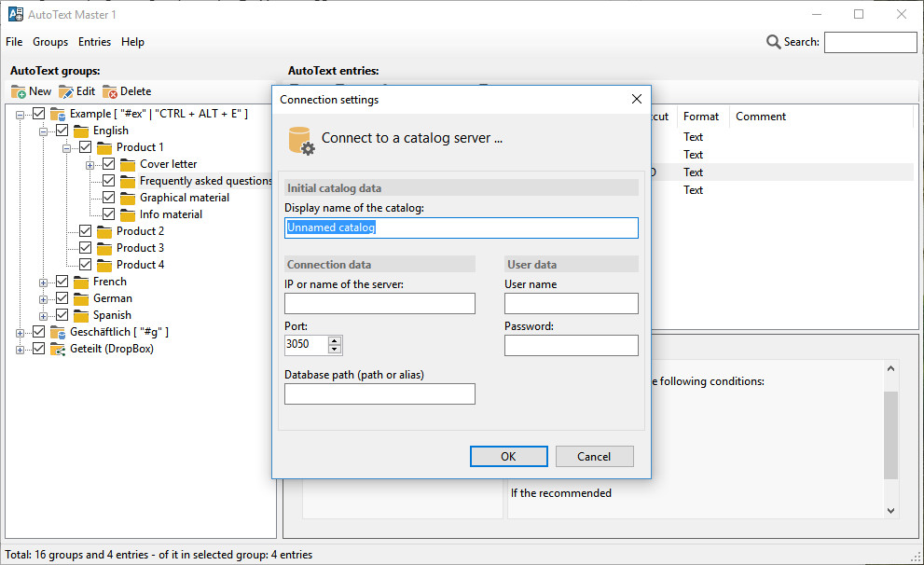The width and height of the screenshot is (924, 565).
Task: Click the French folder icon
Action: coord(81,282)
